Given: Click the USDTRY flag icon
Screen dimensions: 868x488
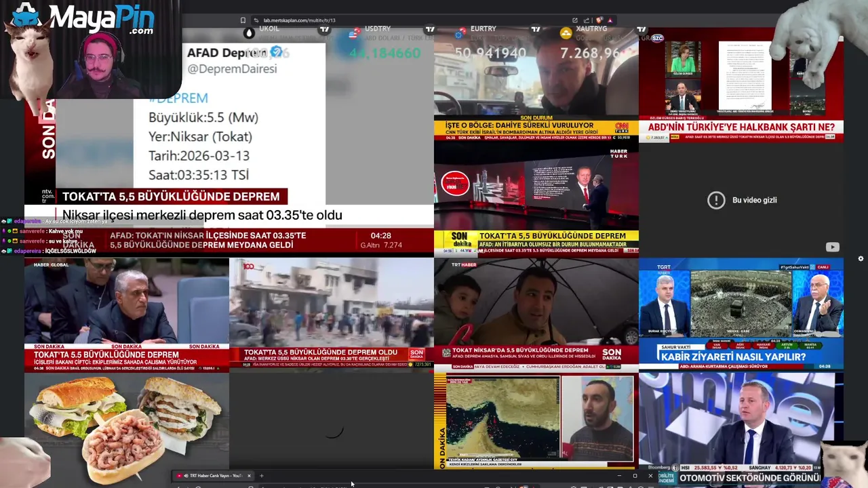Looking at the screenshot, I should 355,33.
